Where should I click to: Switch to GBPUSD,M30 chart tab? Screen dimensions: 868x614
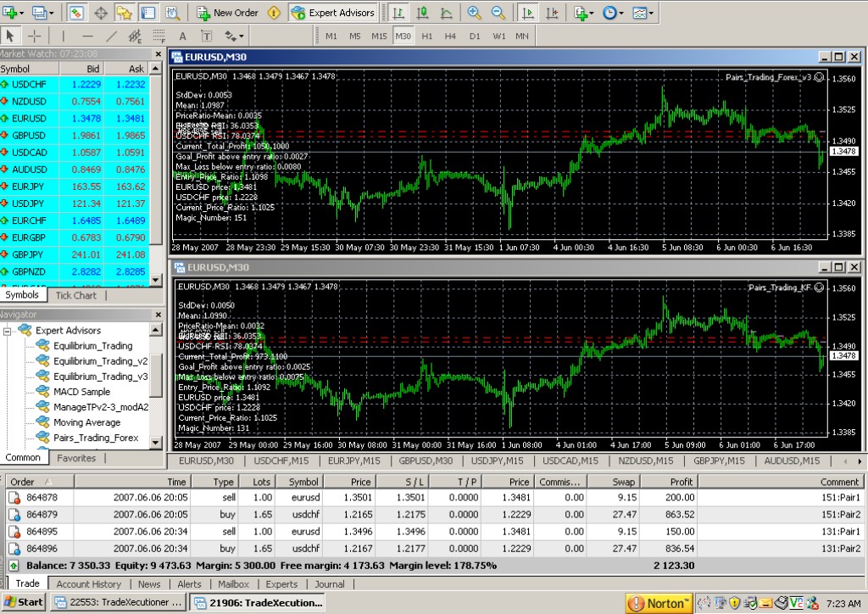tap(426, 460)
